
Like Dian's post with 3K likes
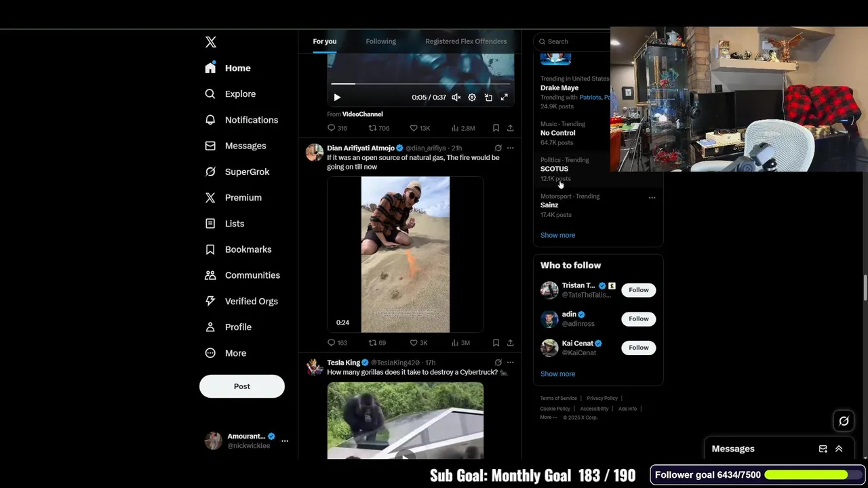(418, 343)
